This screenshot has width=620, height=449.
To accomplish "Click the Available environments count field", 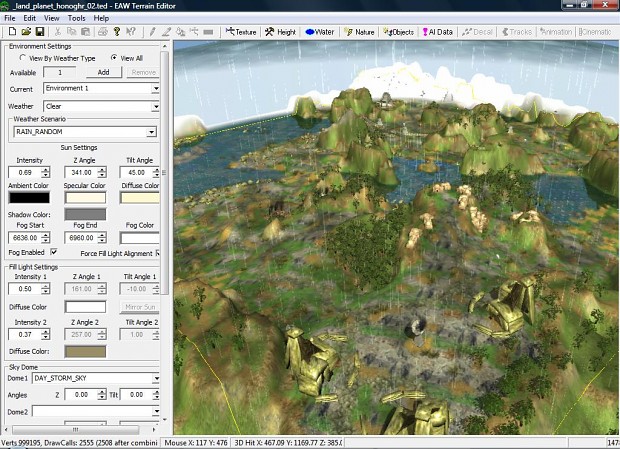I will pos(60,72).
